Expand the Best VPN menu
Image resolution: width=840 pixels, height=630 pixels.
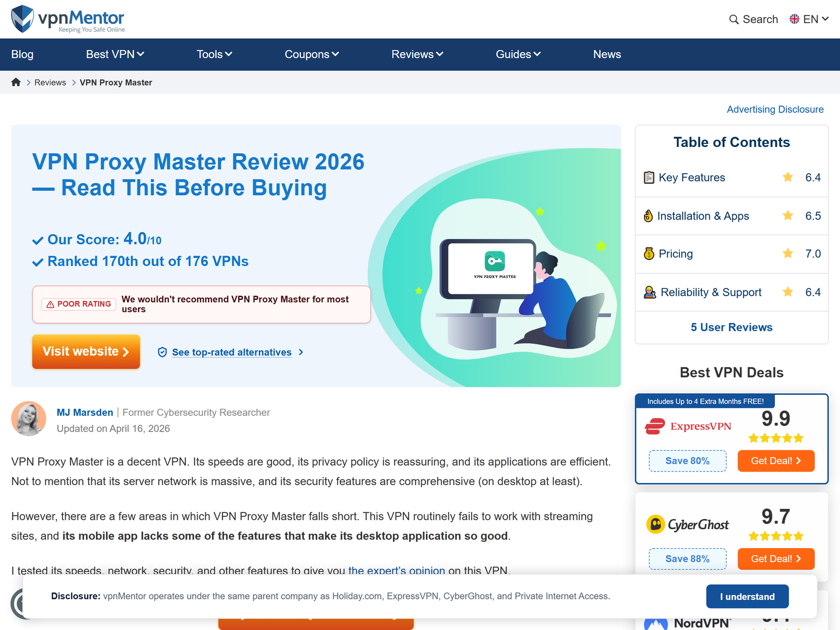[x=115, y=55]
